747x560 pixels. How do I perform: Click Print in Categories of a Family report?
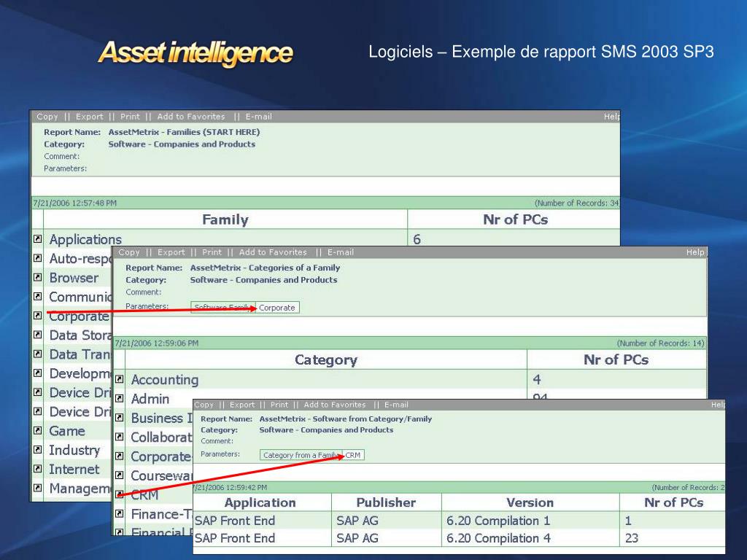click(x=212, y=252)
